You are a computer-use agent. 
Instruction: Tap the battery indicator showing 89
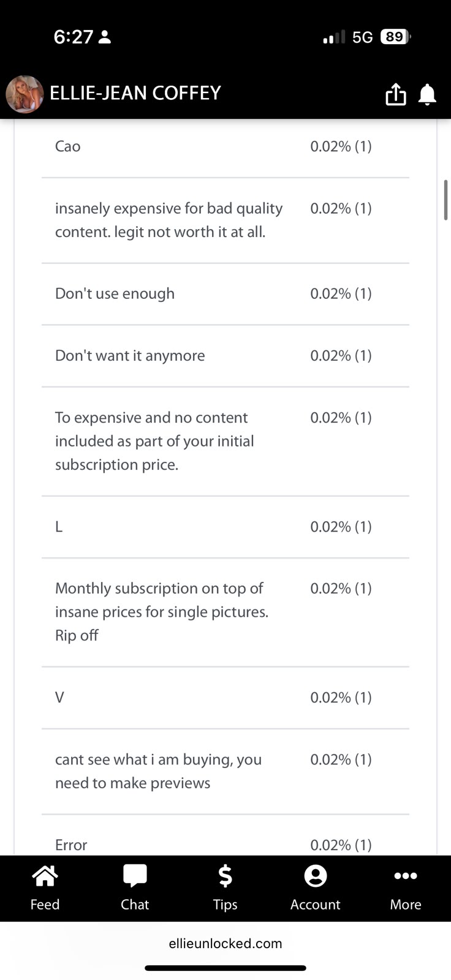[x=395, y=37]
